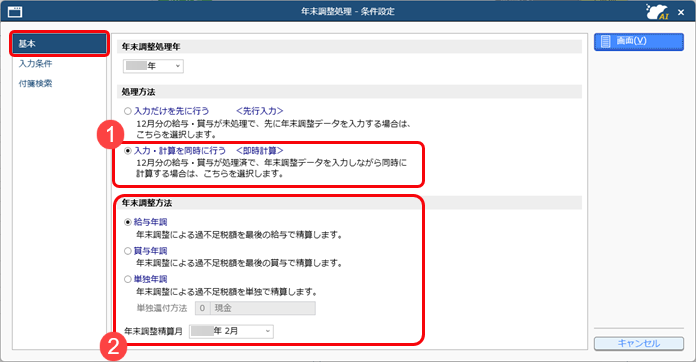Open the 年末調整処理年 year dropdown
The image size is (696, 362).
coord(153,66)
